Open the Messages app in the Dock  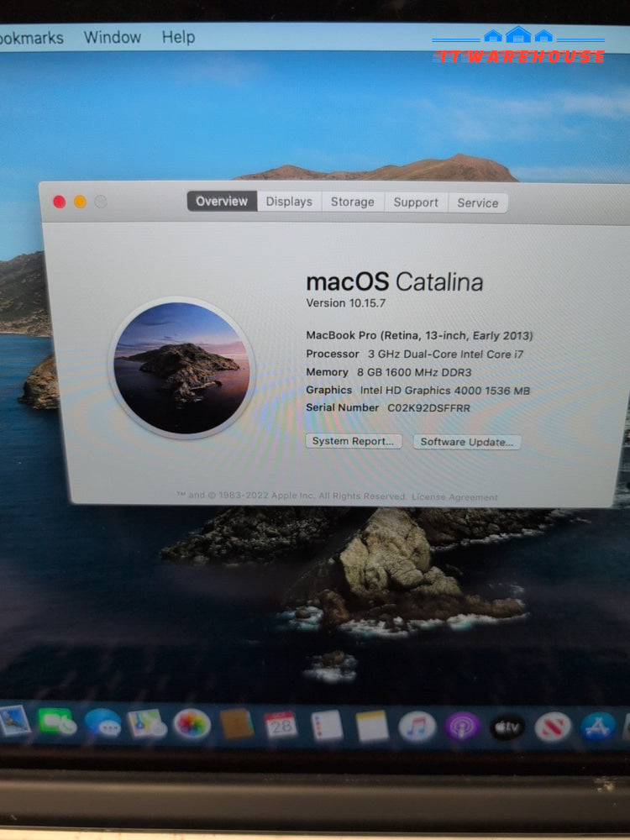tap(102, 722)
